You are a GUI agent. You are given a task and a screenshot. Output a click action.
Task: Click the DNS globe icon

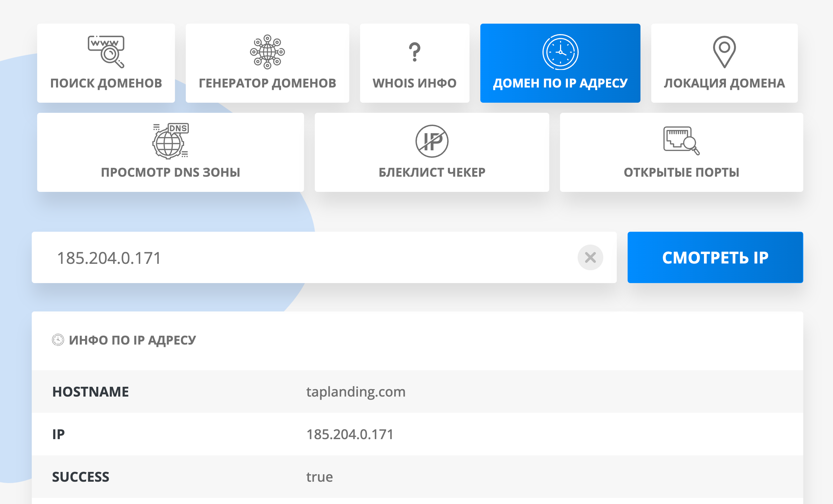point(170,141)
